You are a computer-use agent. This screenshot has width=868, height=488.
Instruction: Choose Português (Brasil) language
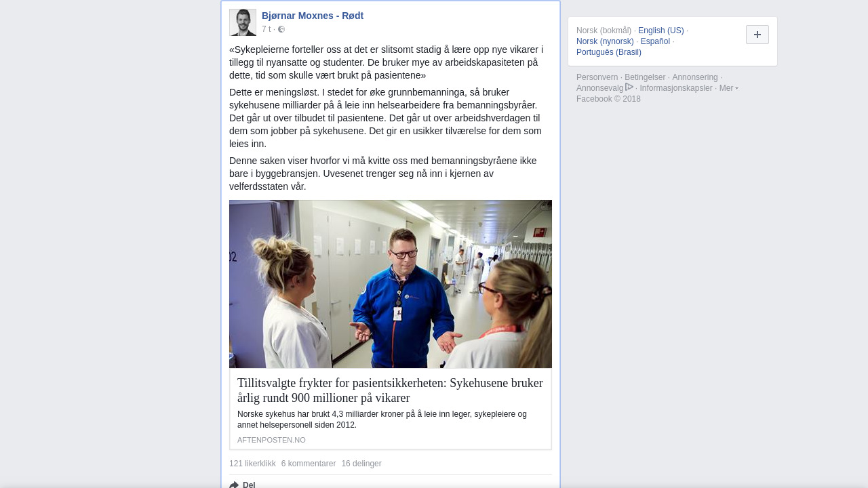609,52
